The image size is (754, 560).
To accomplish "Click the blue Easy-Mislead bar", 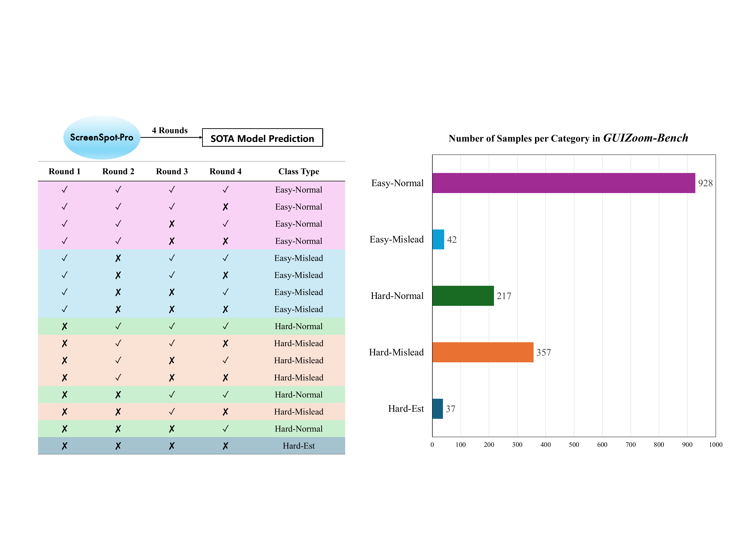I will click(438, 239).
